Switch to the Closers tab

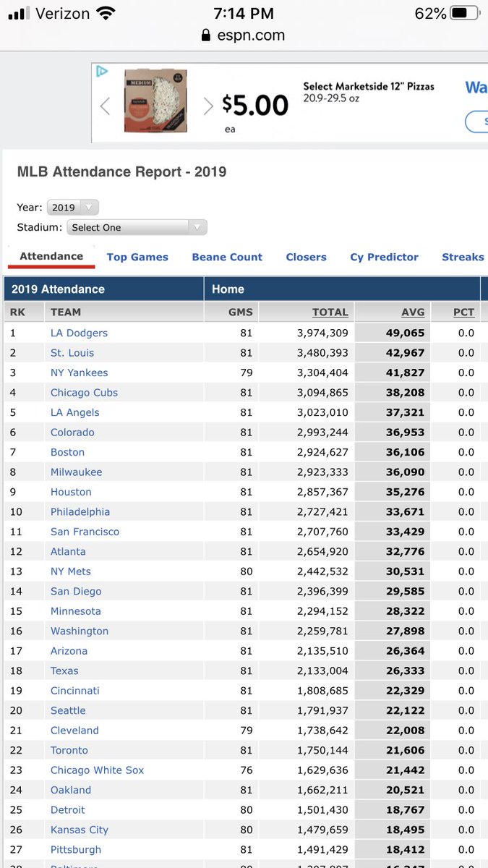pyautogui.click(x=306, y=257)
